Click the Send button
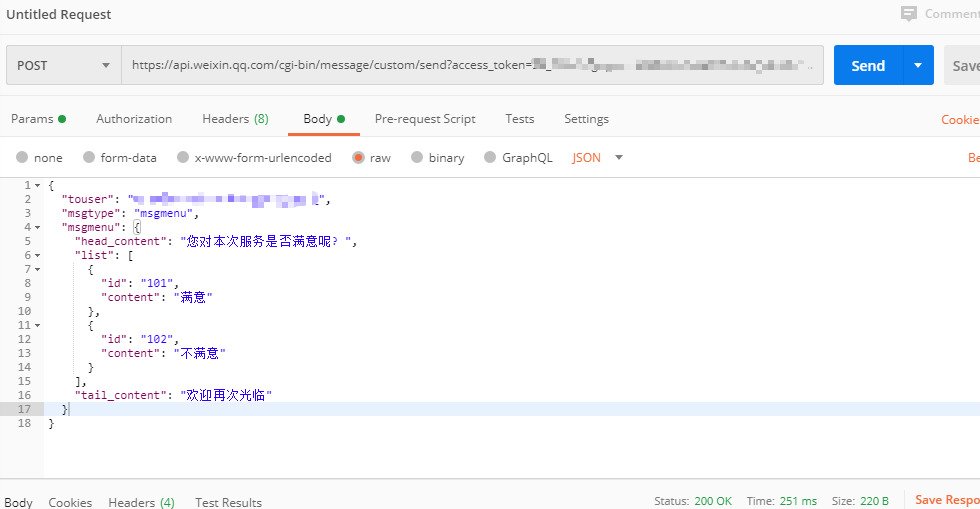Image resolution: width=980 pixels, height=509 pixels. pos(868,65)
